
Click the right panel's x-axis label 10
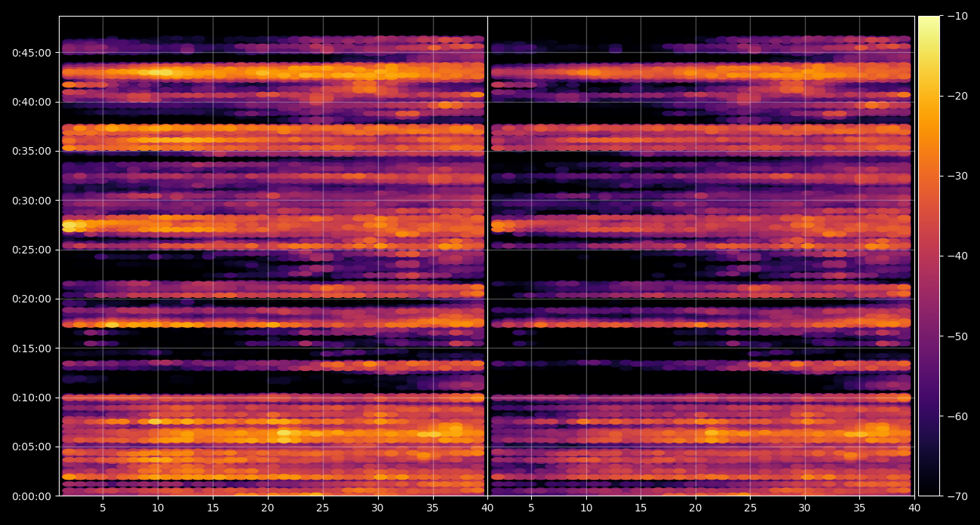click(x=585, y=508)
